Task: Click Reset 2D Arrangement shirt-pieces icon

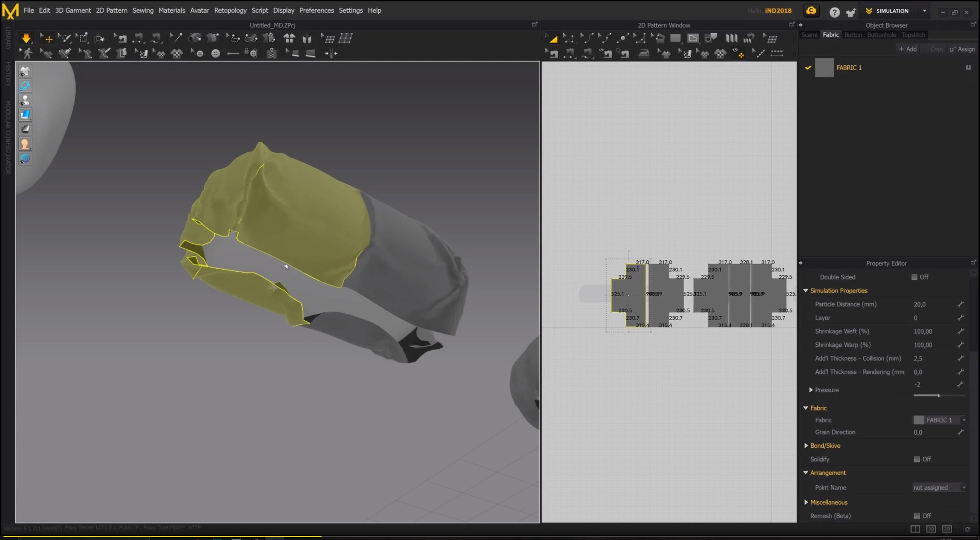Action: pos(289,38)
